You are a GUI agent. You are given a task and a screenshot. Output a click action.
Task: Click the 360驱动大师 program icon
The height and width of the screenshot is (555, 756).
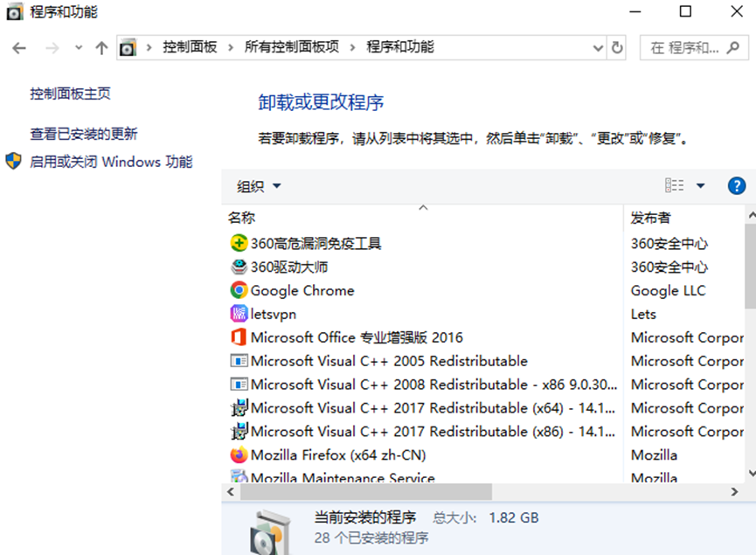pos(239,267)
